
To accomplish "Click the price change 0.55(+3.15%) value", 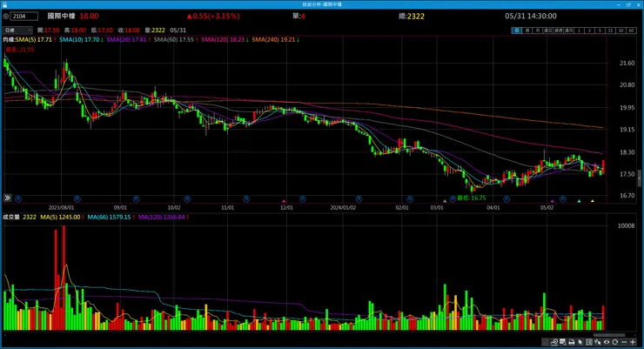I will 213,16.
